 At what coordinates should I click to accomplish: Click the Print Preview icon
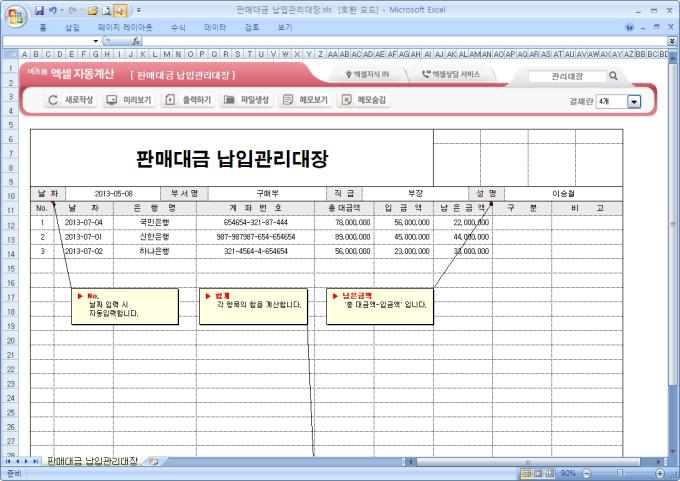pyautogui.click(x=106, y=10)
